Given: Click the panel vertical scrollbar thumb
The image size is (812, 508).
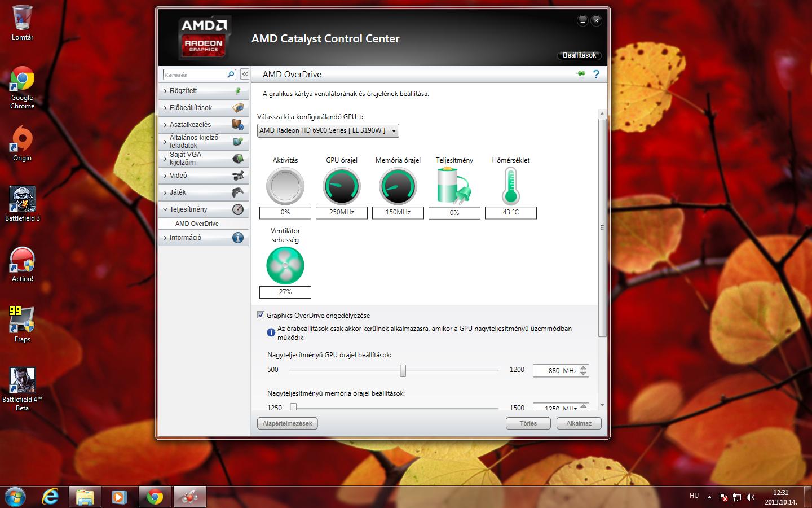Looking at the screenshot, I should 602,227.
